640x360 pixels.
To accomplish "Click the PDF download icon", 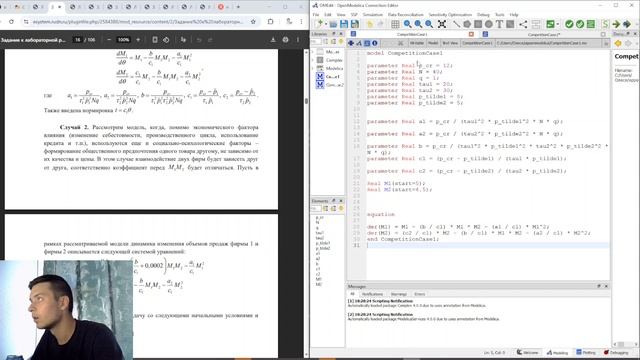I will [273, 40].
